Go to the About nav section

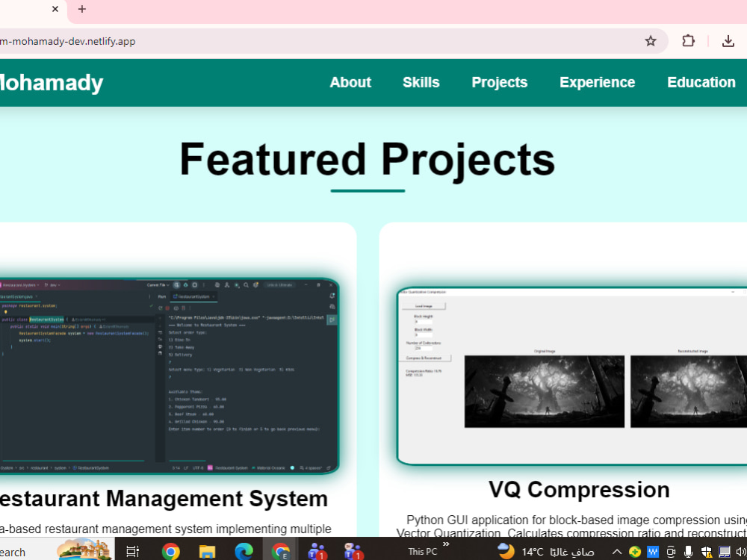pyautogui.click(x=350, y=82)
